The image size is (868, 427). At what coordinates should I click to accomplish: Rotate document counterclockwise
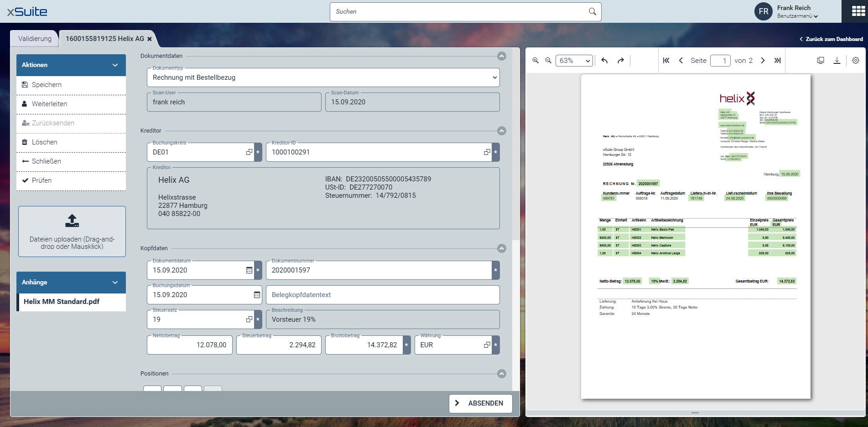tap(604, 61)
